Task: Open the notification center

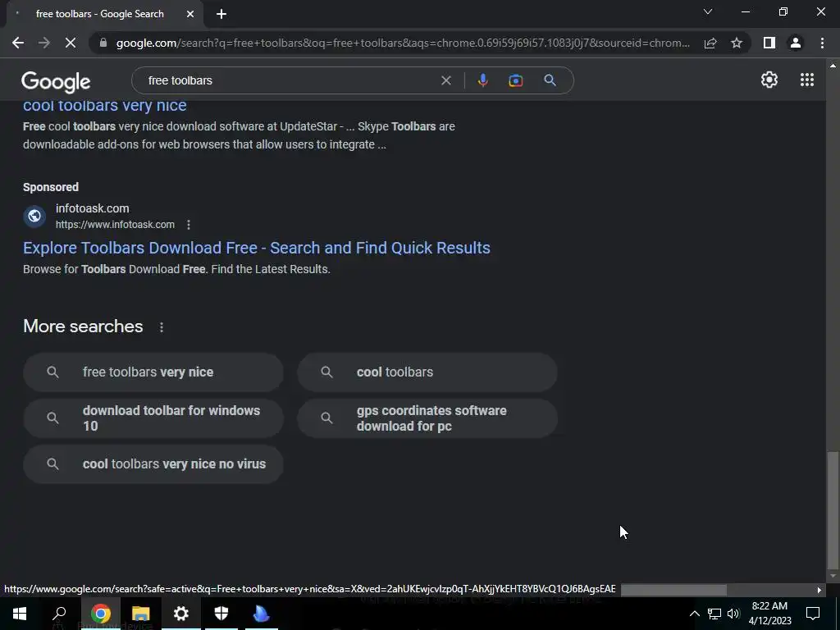Action: [x=813, y=614]
